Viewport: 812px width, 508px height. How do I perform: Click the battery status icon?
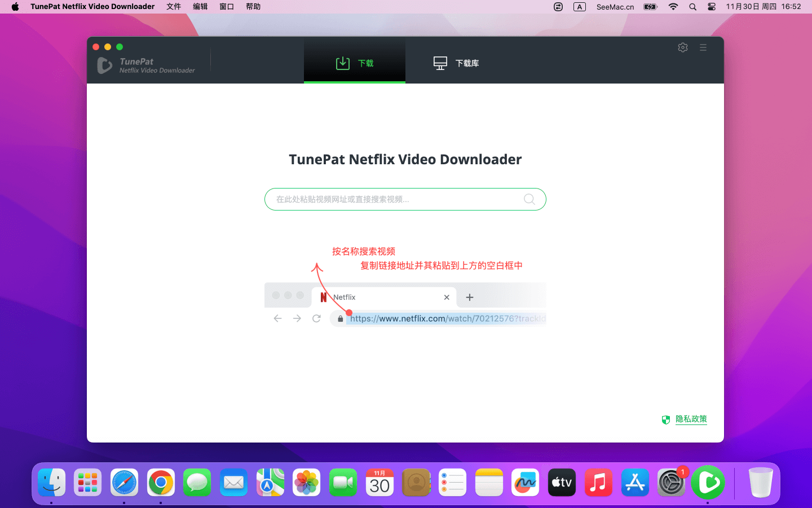(651, 7)
